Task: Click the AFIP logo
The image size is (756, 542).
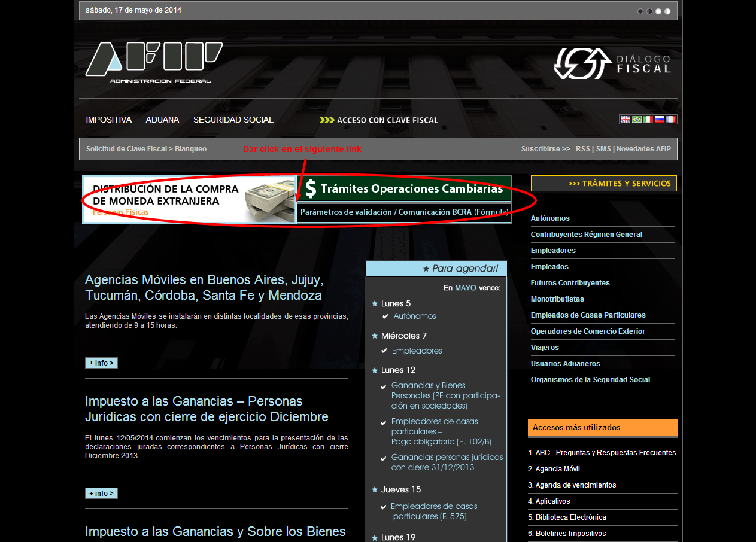Action: coord(154,63)
